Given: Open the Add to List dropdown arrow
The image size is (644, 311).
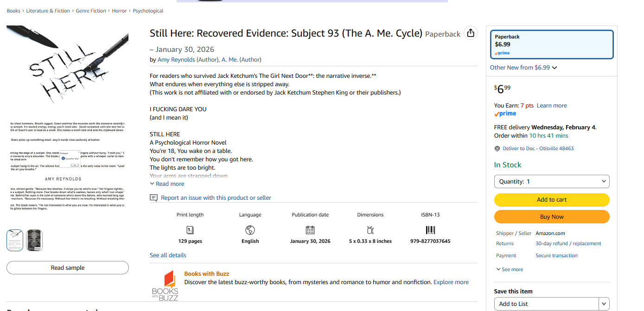Looking at the screenshot, I should pyautogui.click(x=604, y=304).
